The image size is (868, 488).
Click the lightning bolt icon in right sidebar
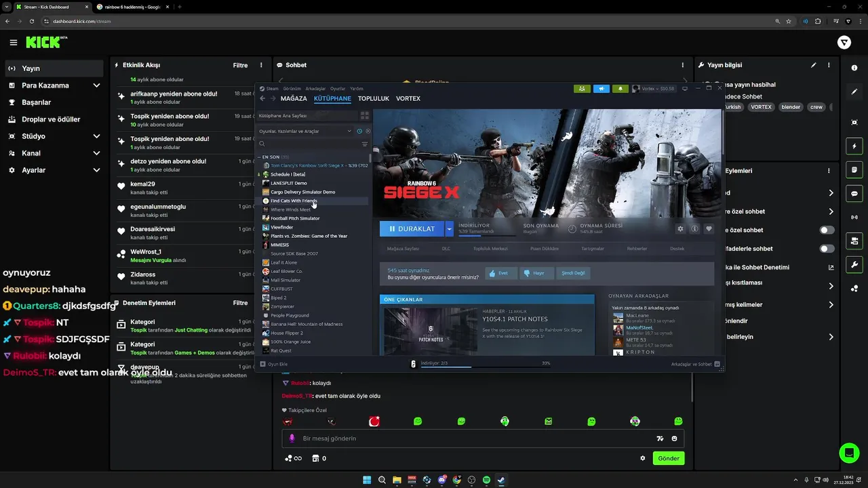854,146
